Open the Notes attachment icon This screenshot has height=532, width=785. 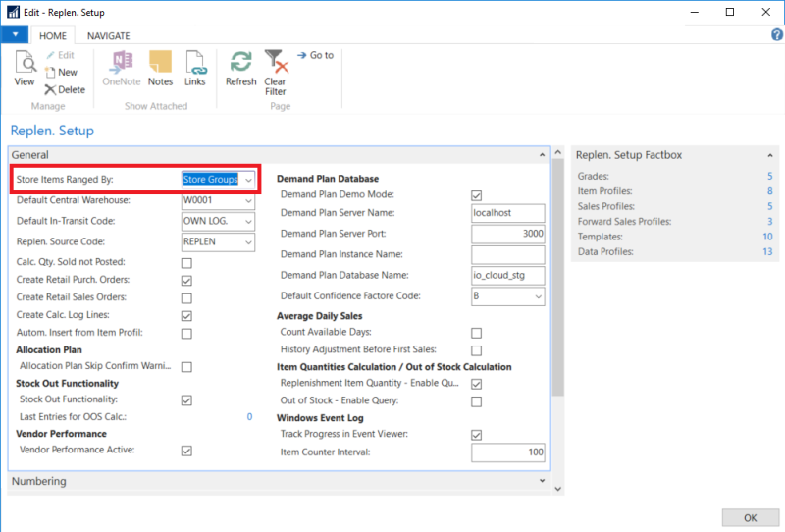point(160,64)
